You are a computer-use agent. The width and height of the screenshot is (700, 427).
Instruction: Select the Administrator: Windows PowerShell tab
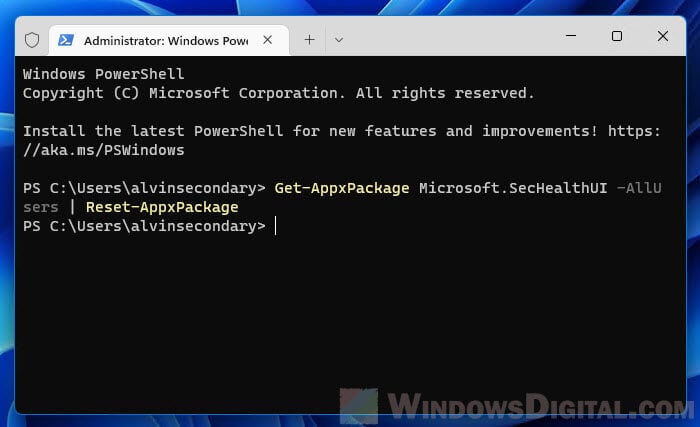[x=169, y=41]
